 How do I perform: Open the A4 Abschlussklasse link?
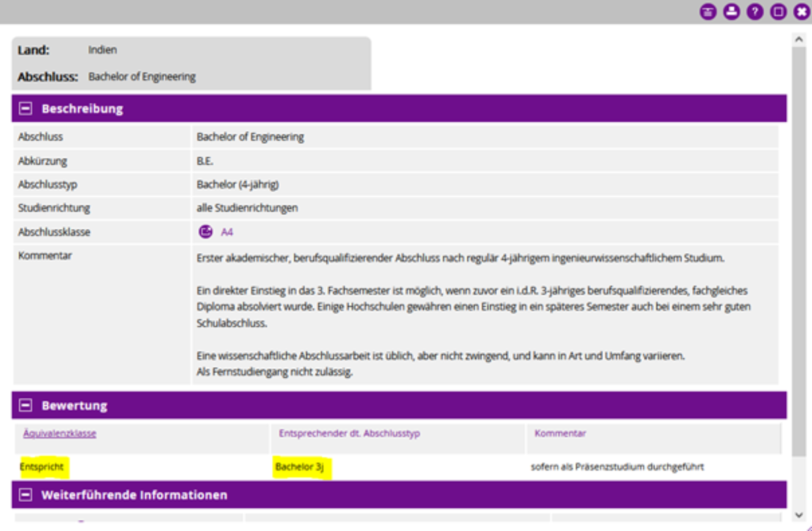(228, 231)
